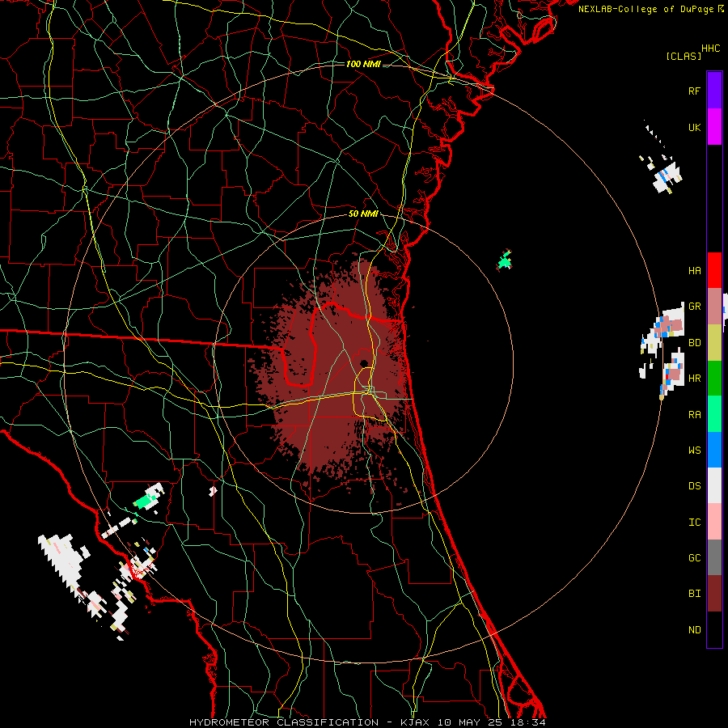Select the BD yellow legend color
Image resolution: width=728 pixels, height=728 pixels.
(714, 342)
